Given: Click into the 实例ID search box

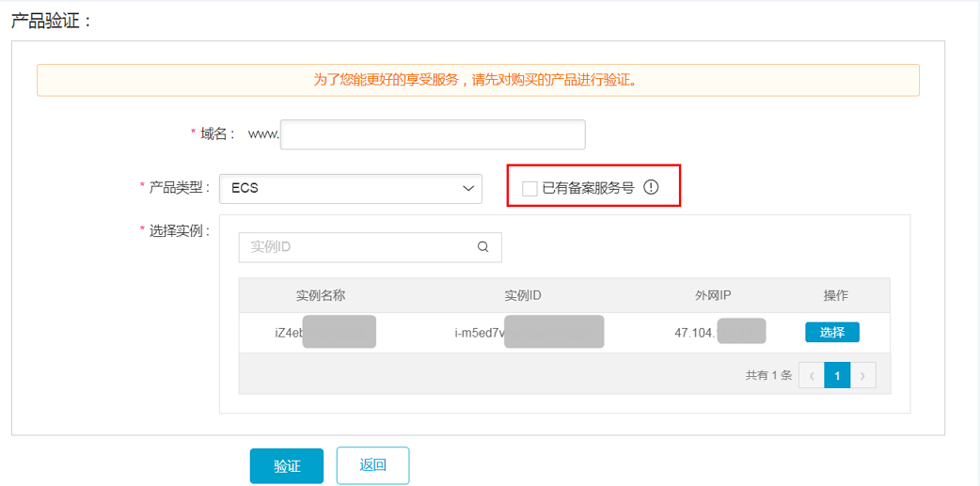Looking at the screenshot, I should (x=357, y=247).
